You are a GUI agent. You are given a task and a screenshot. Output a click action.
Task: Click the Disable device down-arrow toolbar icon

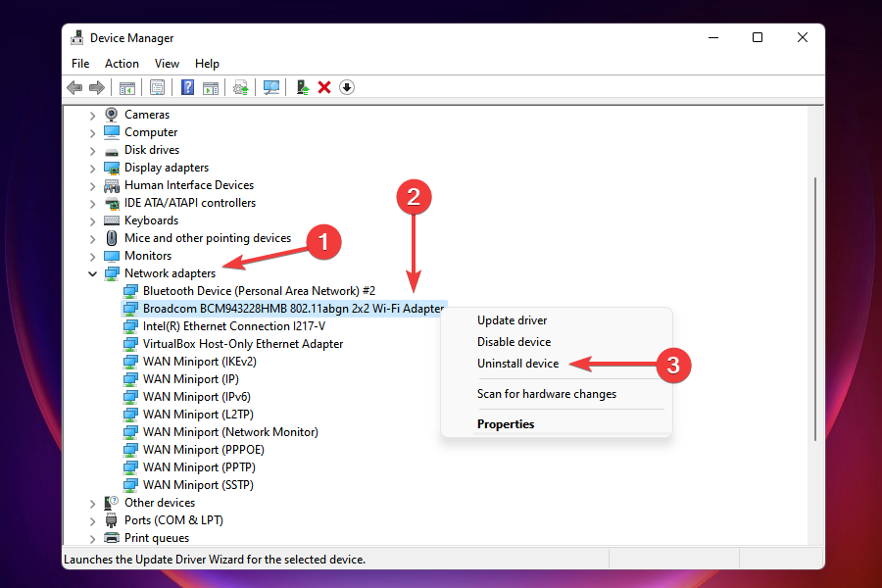click(346, 87)
